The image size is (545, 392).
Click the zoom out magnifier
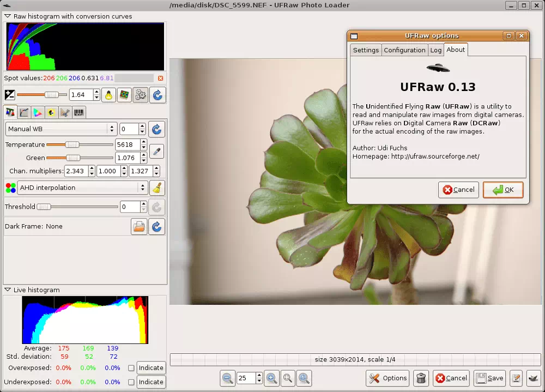coord(228,378)
